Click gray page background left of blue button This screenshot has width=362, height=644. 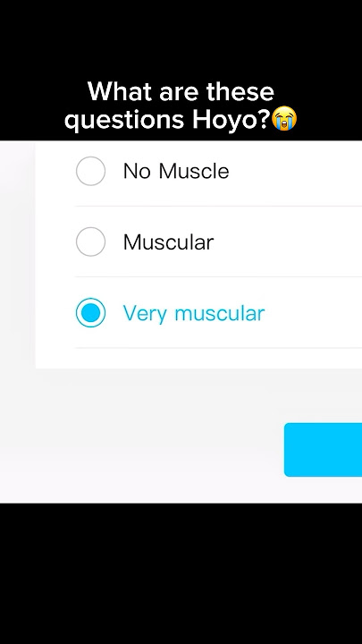141,450
